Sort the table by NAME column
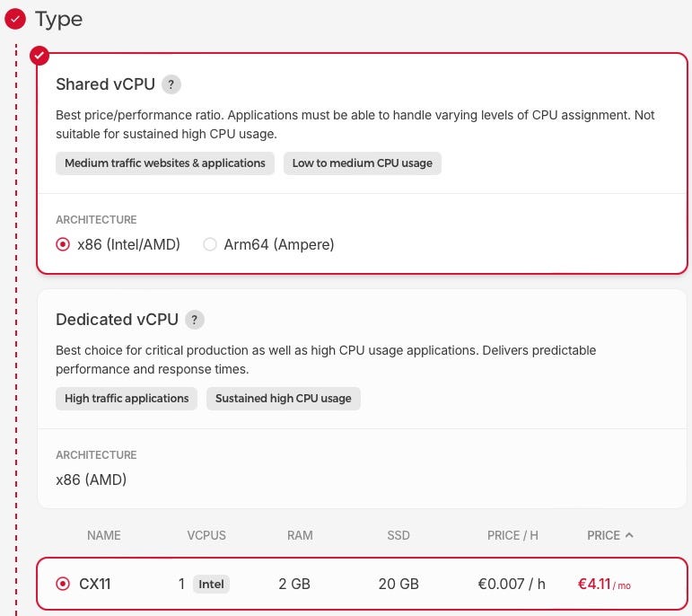Image resolution: width=692 pixels, height=616 pixels. tap(104, 535)
